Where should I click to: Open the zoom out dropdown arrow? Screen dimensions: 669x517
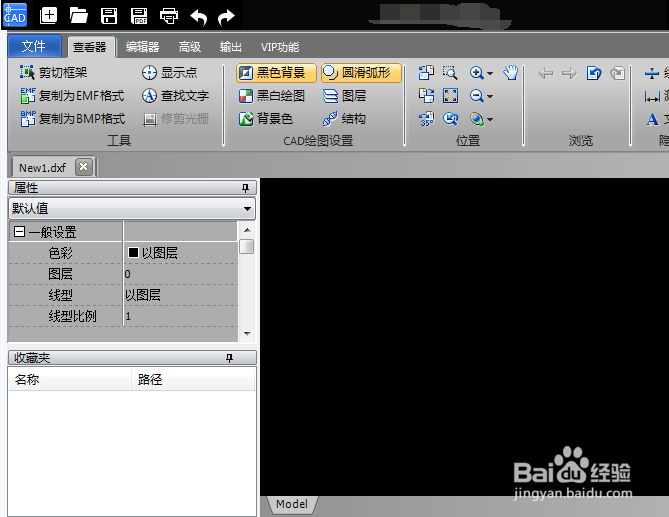pos(490,96)
